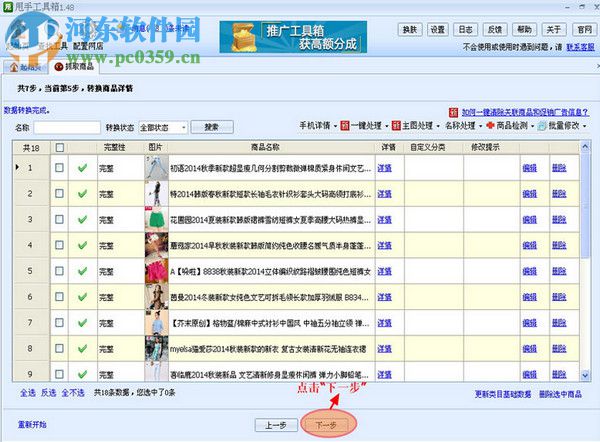600x442 pixels.
Task: Click the 搜索 search button
Action: click(212, 127)
